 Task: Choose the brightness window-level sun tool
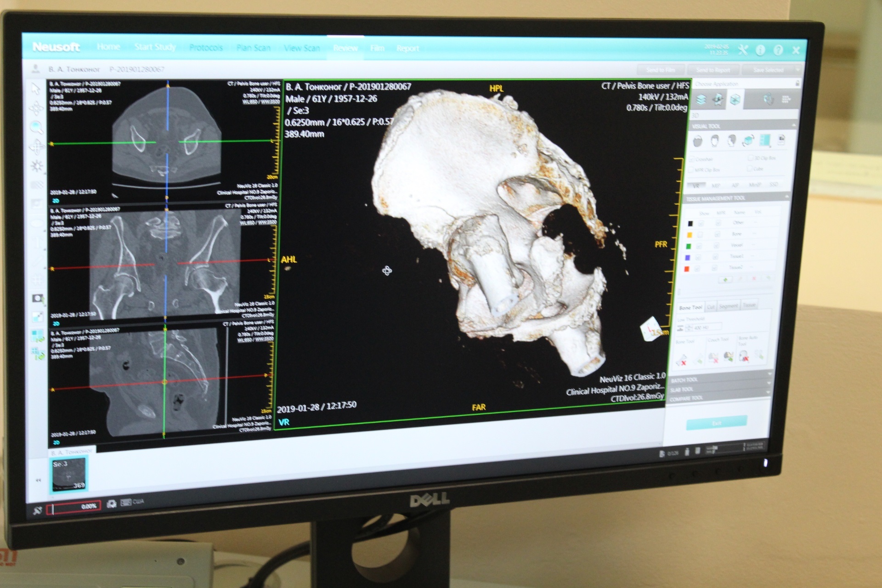tap(37, 166)
